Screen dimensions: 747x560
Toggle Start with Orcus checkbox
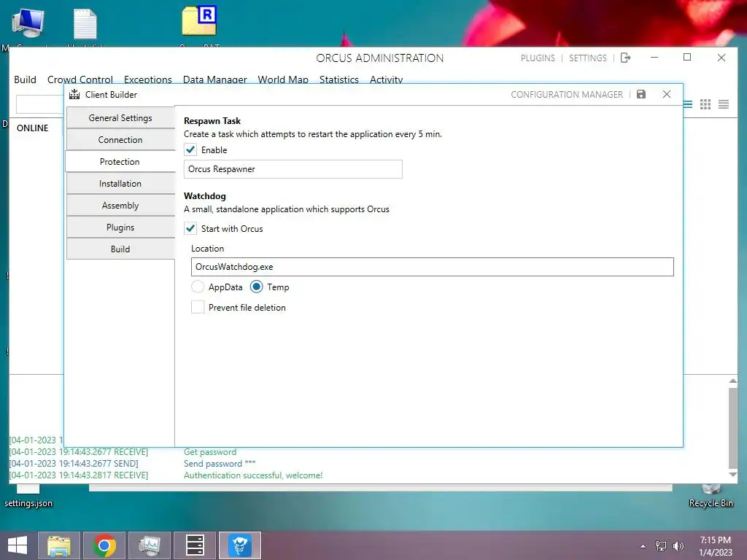click(x=190, y=228)
